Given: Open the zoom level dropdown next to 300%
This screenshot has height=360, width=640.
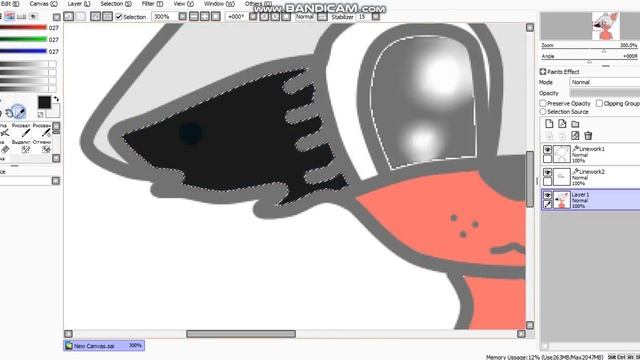Looking at the screenshot, I should click(x=182, y=17).
